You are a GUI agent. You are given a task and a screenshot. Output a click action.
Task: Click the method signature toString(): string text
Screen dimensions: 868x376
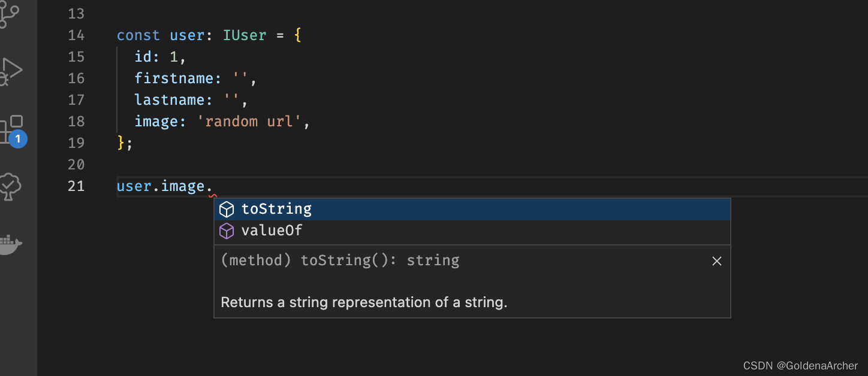pyautogui.click(x=380, y=260)
